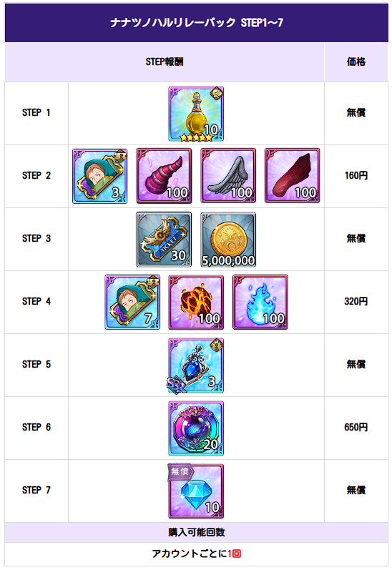Click the アカウントごとに1回 purchase limit text
392x570 pixels.
point(197,554)
